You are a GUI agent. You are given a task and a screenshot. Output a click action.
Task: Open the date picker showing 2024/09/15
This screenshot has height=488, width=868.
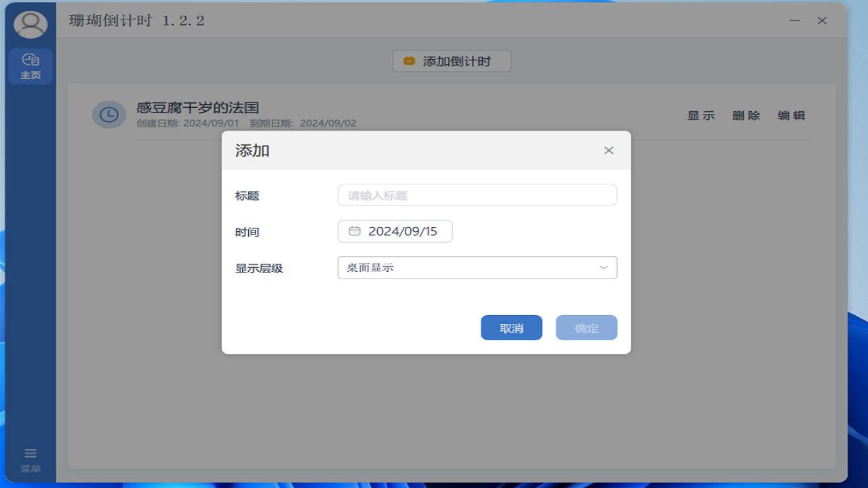(395, 231)
